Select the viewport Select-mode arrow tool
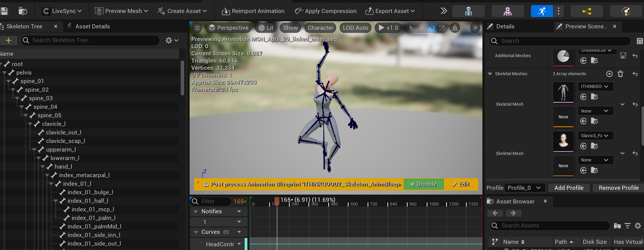Viewport: 644px width, 250px height. tap(411, 28)
